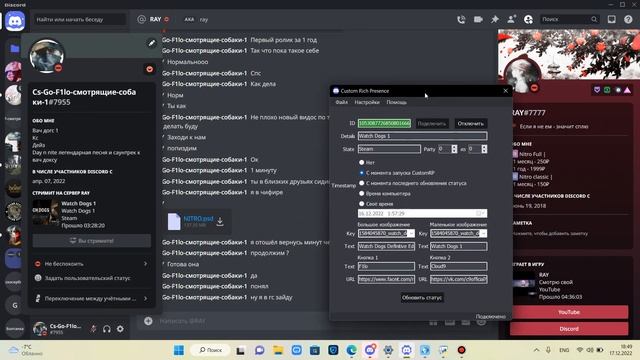This screenshot has width=640, height=360.
Task: Click Button 2 Text field 'Cloud9'
Action: tap(458, 266)
